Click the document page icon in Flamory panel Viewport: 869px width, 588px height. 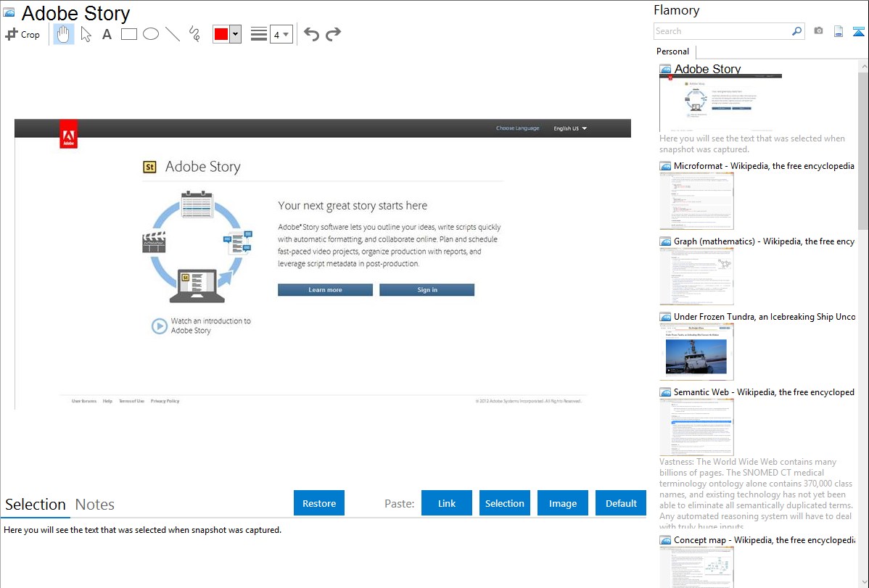point(839,31)
